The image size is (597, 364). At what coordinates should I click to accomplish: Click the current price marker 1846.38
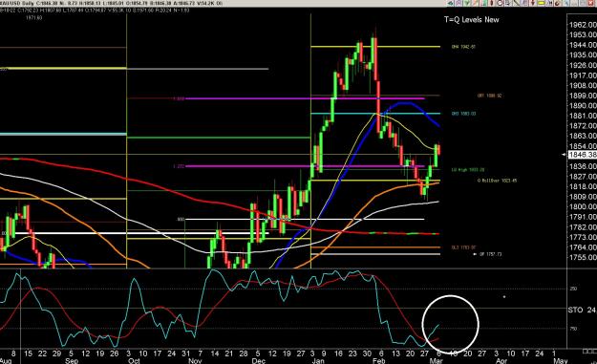(x=582, y=155)
